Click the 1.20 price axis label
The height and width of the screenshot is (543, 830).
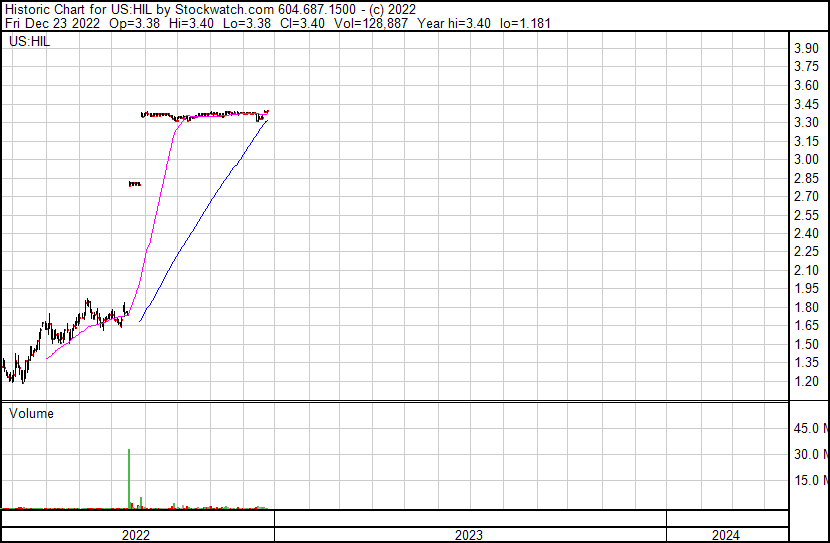(806, 381)
